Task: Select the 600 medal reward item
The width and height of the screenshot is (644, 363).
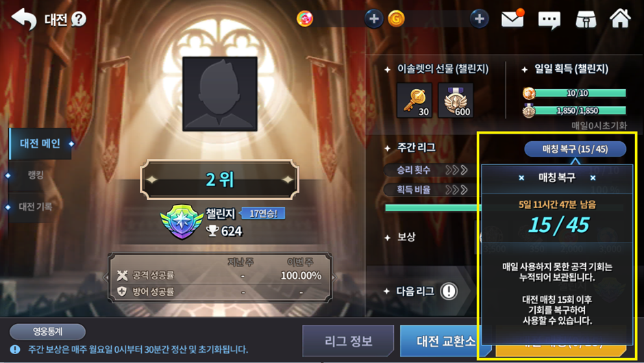Action: 456,101
